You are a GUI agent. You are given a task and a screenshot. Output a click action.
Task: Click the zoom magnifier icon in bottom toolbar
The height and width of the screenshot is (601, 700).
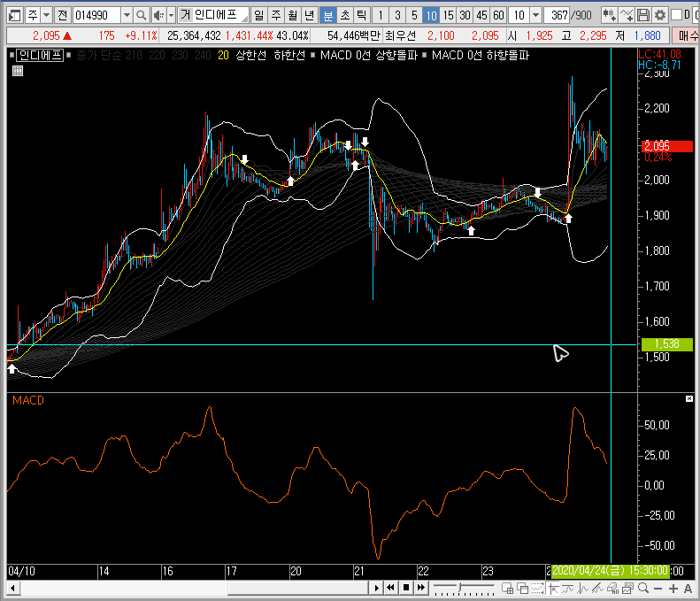click(x=643, y=589)
